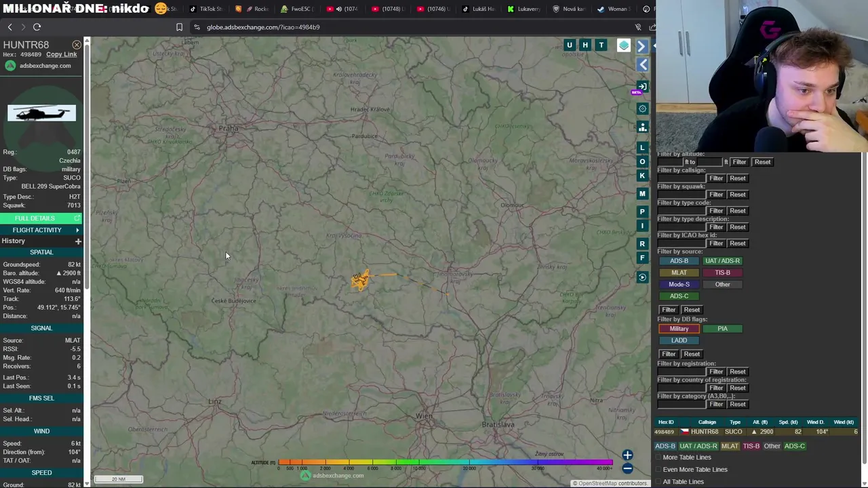This screenshot has height=488, width=868.
Task: Open the map layer switcher
Action: 624,45
